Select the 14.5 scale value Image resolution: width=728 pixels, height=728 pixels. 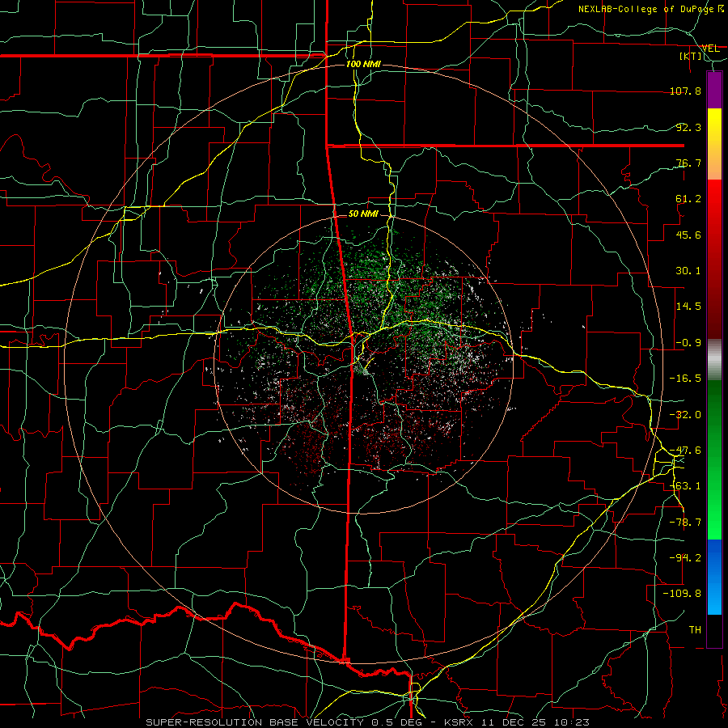coord(688,307)
